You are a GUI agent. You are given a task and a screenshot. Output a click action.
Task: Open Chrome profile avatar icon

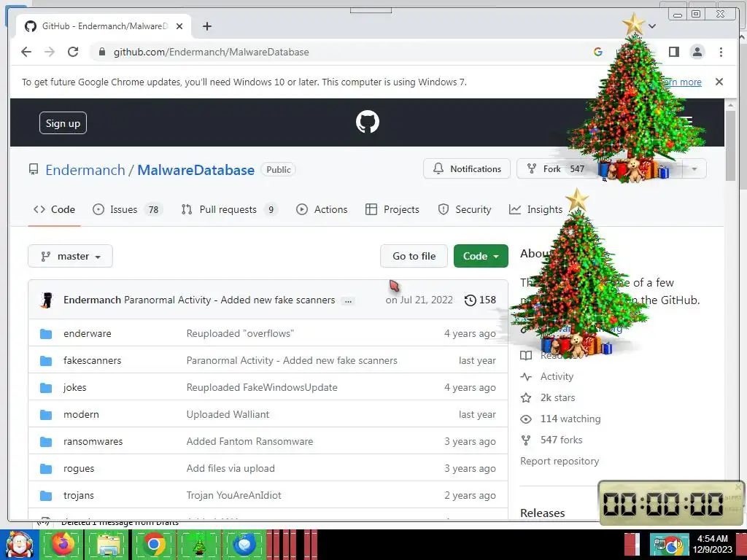point(697,52)
